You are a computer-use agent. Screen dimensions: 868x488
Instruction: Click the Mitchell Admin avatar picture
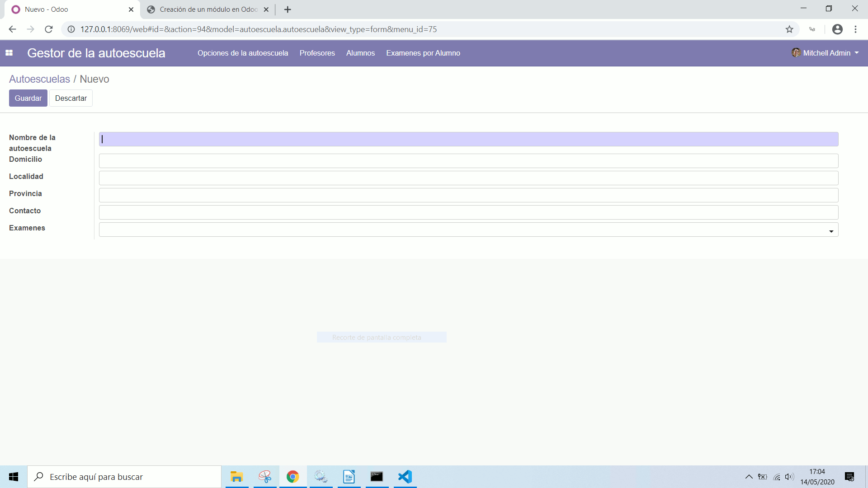pos(797,53)
